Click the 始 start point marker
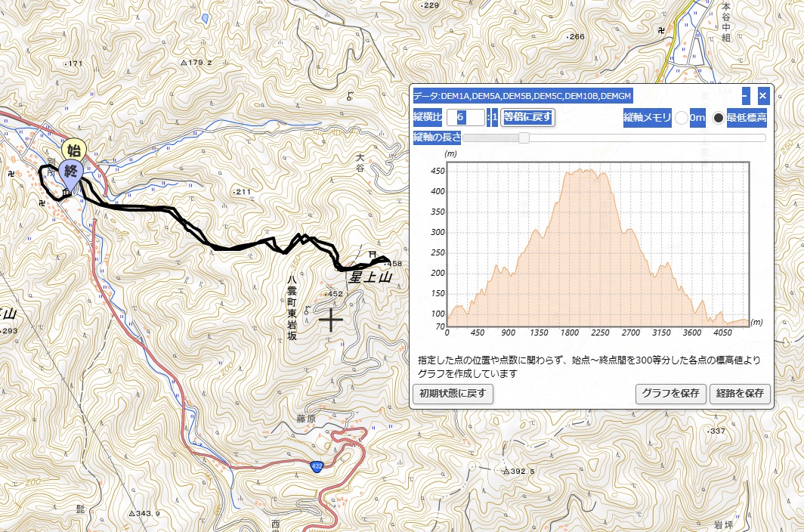 [x=73, y=150]
